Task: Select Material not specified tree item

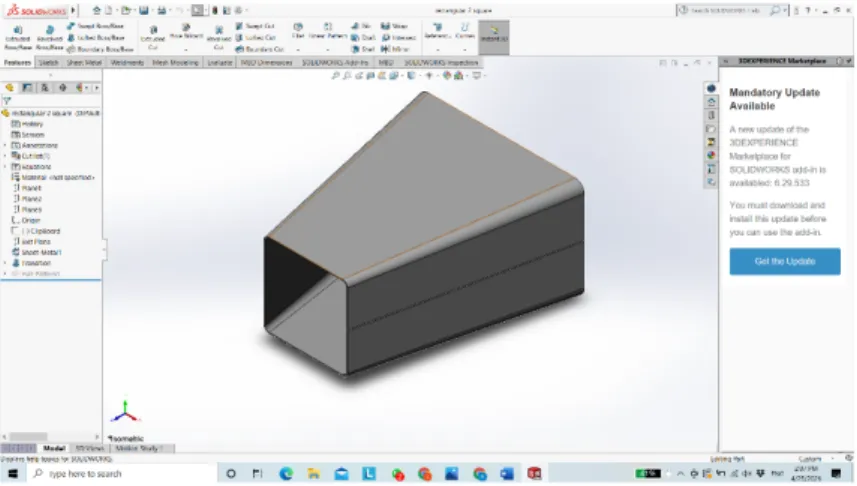Action: pyautogui.click(x=53, y=178)
